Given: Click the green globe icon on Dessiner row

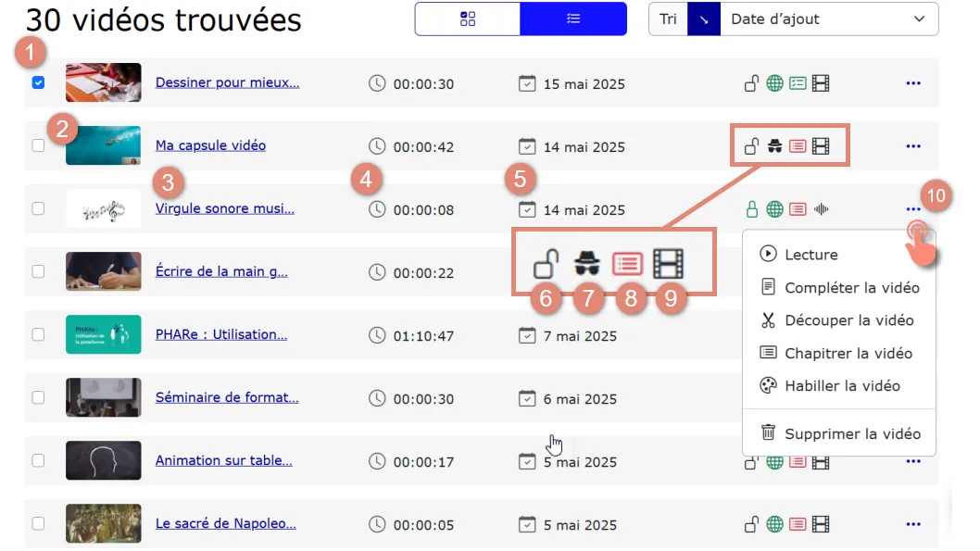Looking at the screenshot, I should [774, 83].
